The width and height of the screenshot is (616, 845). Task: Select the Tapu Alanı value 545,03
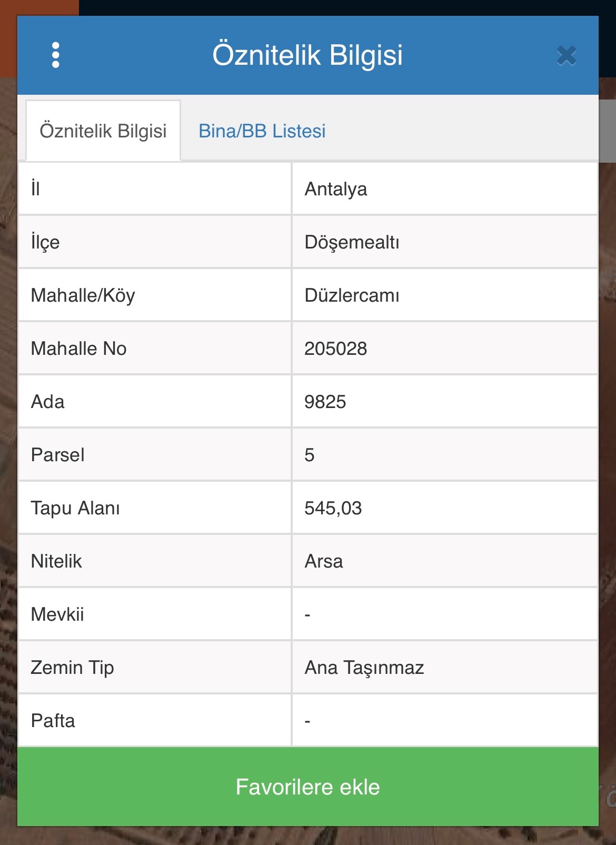click(333, 508)
